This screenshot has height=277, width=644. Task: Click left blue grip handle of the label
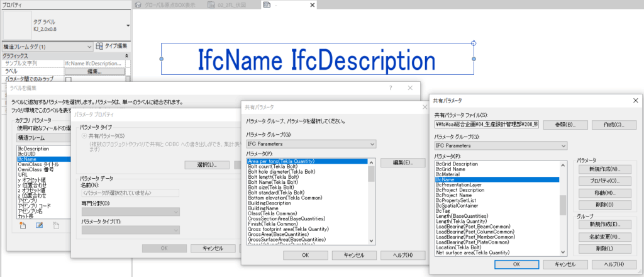162,59
